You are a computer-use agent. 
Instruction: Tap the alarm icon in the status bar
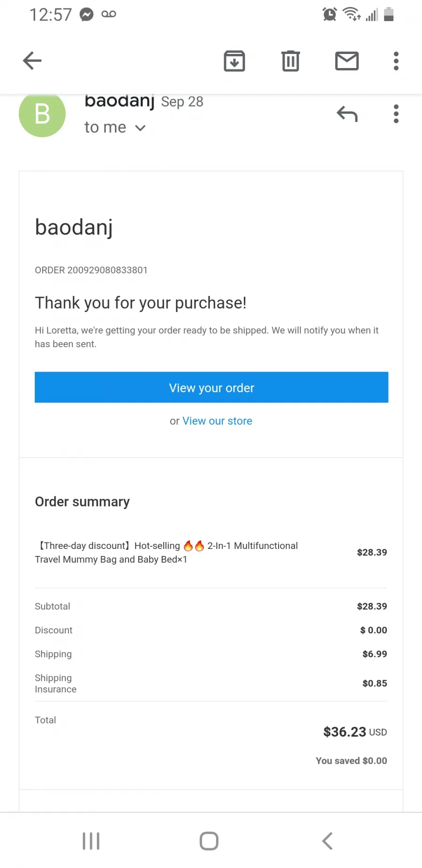point(330,15)
